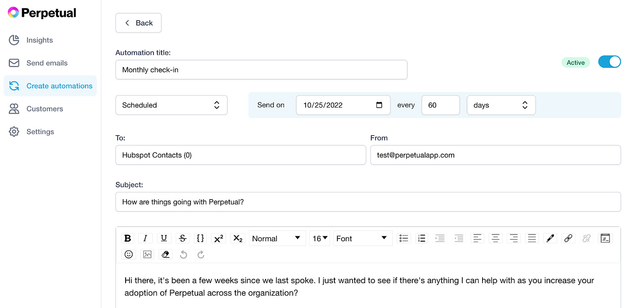Justify the text alignment
This screenshot has width=644, height=308.
[532, 239]
